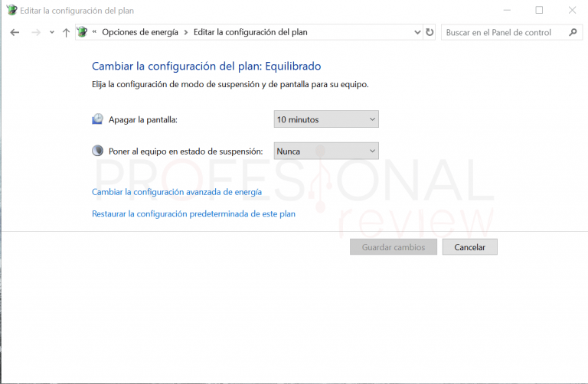Go up one level with up arrow
Viewport: 588px width, 384px height.
point(66,33)
